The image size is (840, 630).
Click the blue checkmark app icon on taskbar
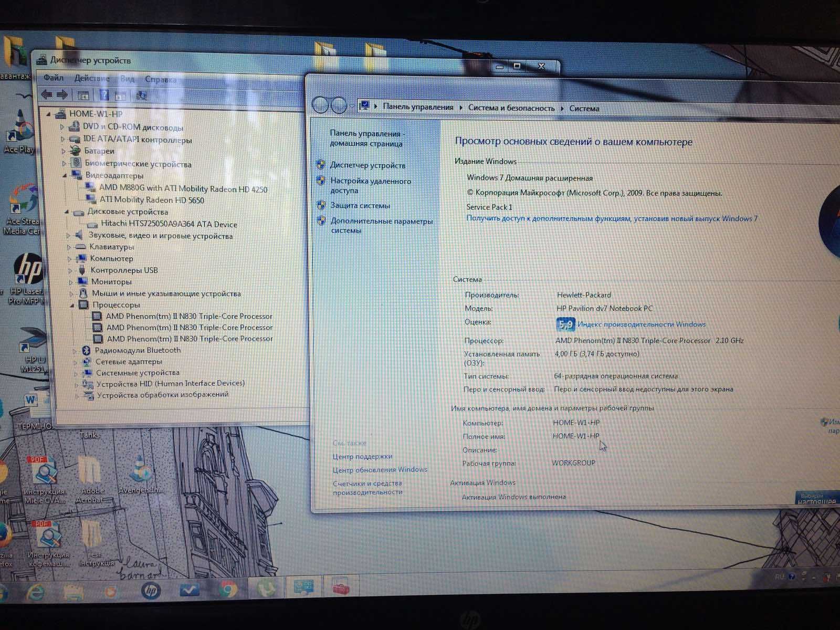[x=189, y=591]
